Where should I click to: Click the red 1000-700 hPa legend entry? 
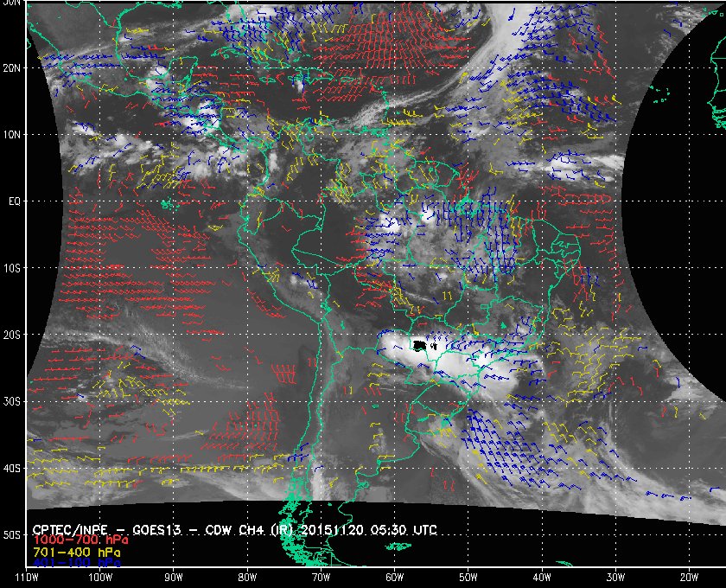coord(80,540)
